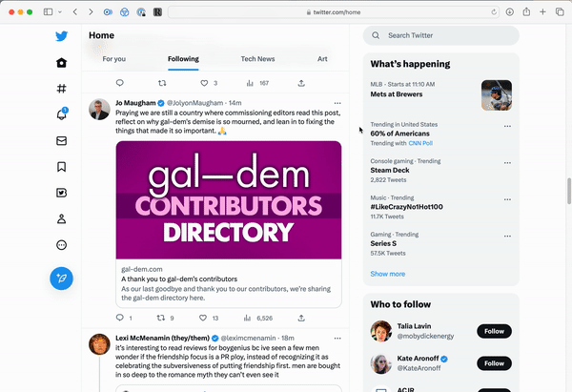This screenshot has width=572, height=392.
Task: Share Jo Maugham's tweet
Action: pos(301,318)
